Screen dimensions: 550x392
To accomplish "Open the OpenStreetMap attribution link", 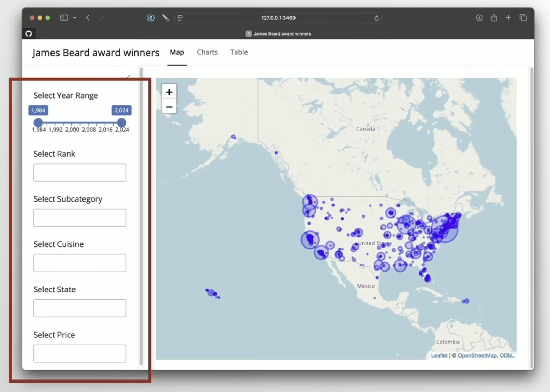I will point(477,355).
